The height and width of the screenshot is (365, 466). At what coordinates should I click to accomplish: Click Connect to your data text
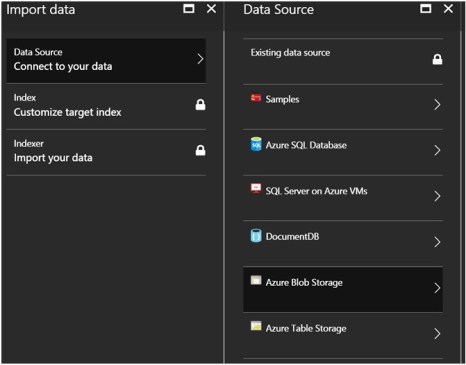pyautogui.click(x=63, y=66)
